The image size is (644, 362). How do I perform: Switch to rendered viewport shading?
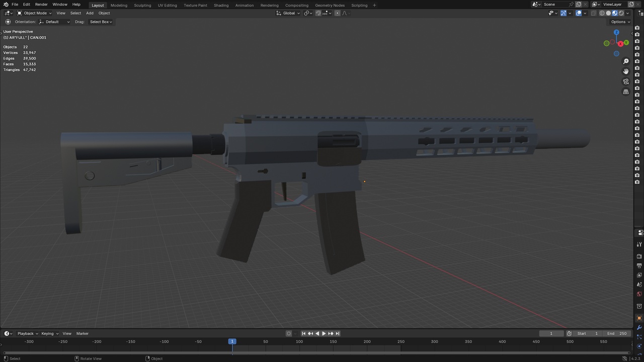[x=621, y=13]
